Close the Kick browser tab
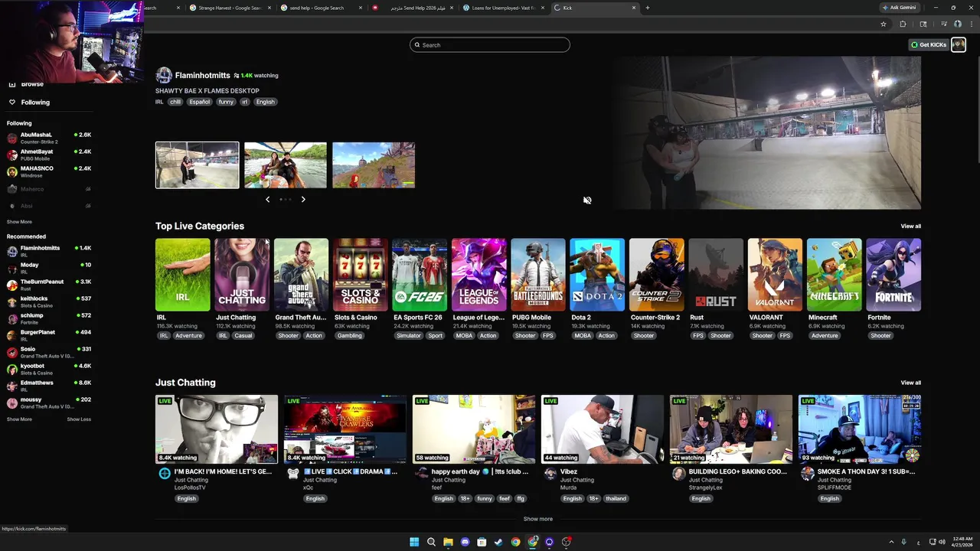Screen dimensions: 980x551 point(634,8)
